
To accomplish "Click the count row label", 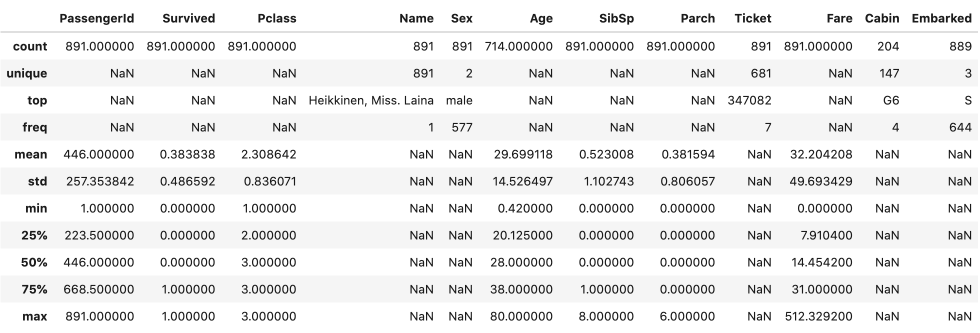I will pyautogui.click(x=30, y=46).
